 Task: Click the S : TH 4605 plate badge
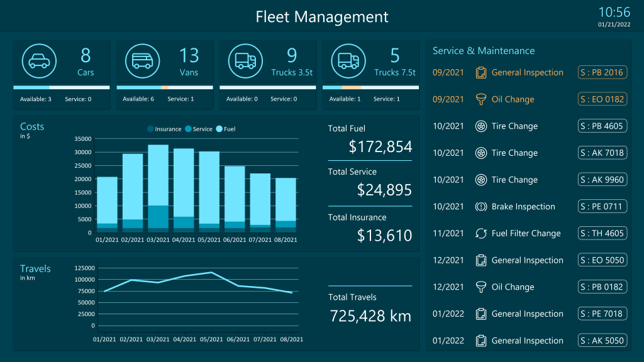(x=602, y=234)
